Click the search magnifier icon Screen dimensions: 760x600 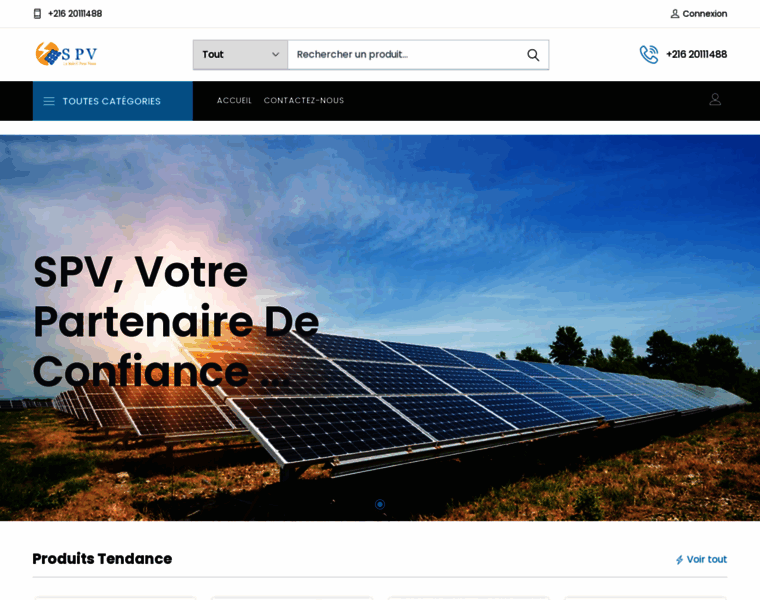[533, 55]
